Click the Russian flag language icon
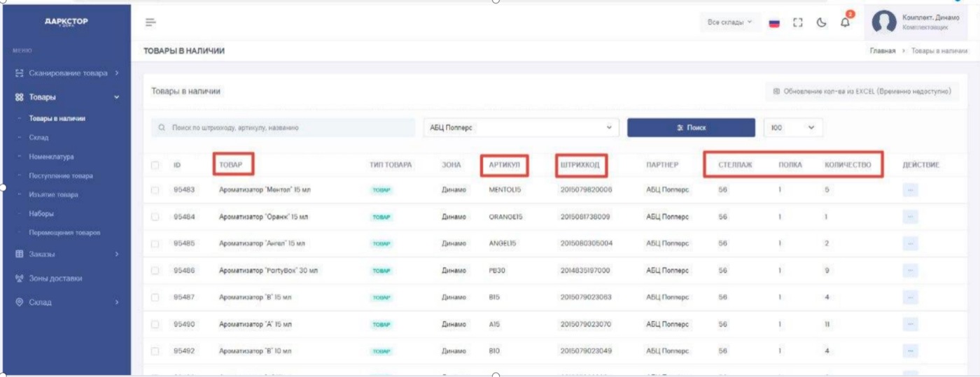The image size is (980, 377). tap(774, 22)
